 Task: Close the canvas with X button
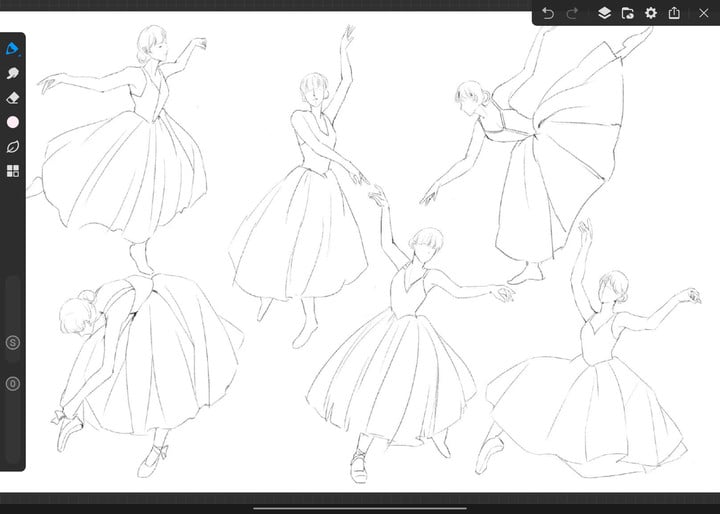click(703, 13)
